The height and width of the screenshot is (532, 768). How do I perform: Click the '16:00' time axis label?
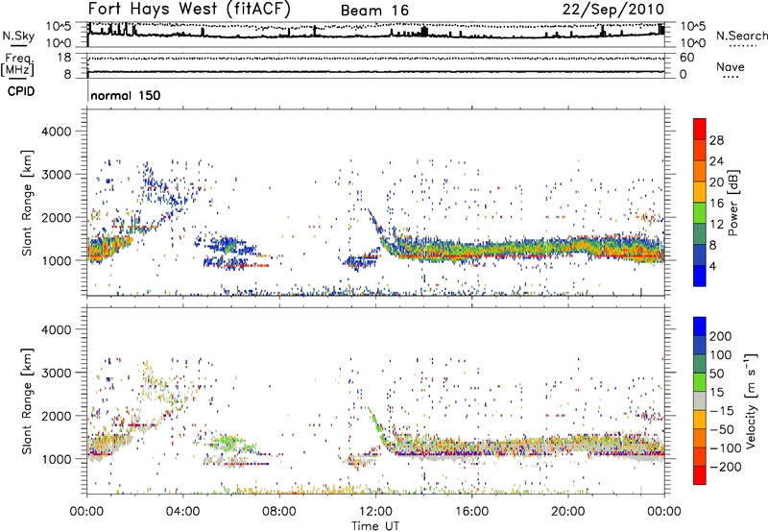(471, 512)
